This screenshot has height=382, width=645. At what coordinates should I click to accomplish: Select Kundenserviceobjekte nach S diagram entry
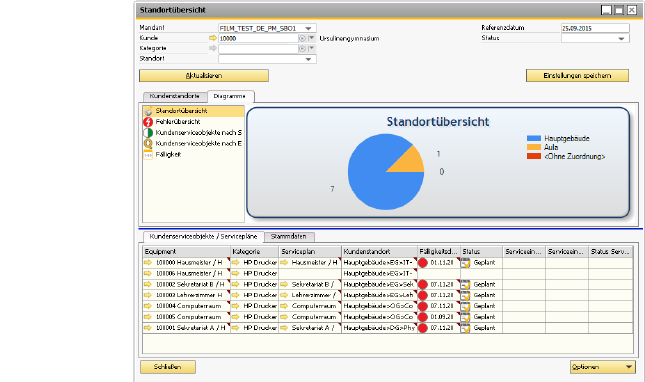tap(193, 132)
